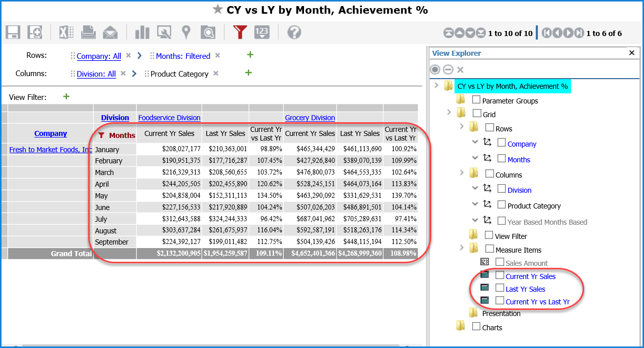Enable the Parameter Groups checkbox
Viewport: 644px width, 348px height.
[476, 100]
